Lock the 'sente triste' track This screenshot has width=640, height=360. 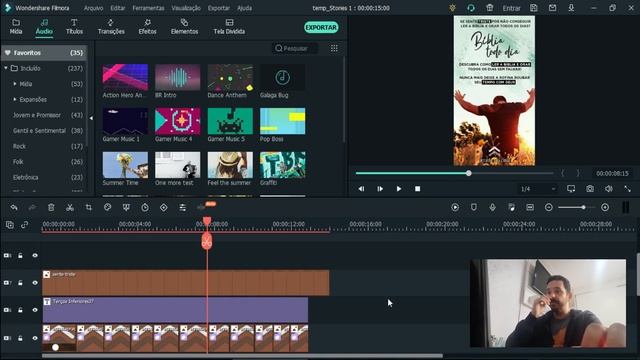20,282
